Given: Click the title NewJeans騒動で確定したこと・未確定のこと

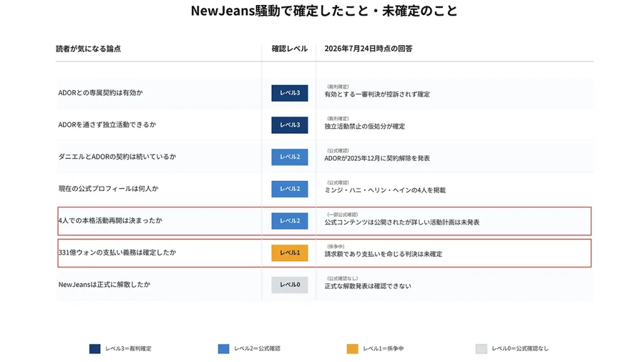Looking at the screenshot, I should click(324, 11).
